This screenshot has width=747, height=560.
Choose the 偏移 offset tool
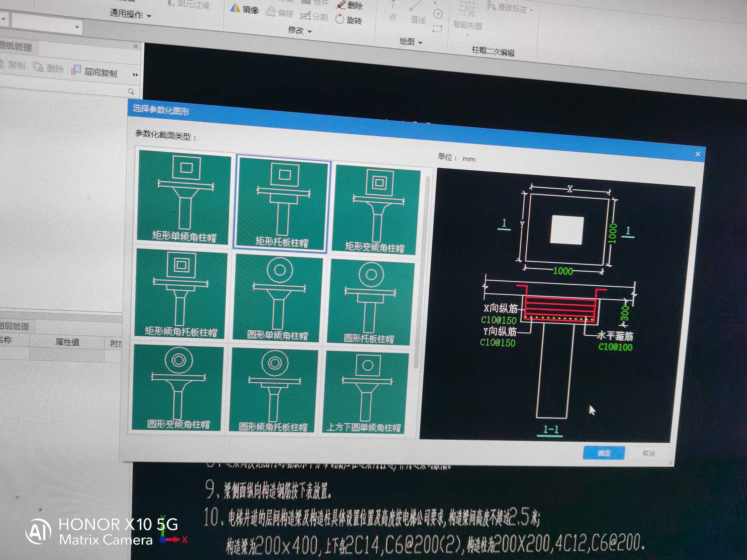pyautogui.click(x=280, y=13)
